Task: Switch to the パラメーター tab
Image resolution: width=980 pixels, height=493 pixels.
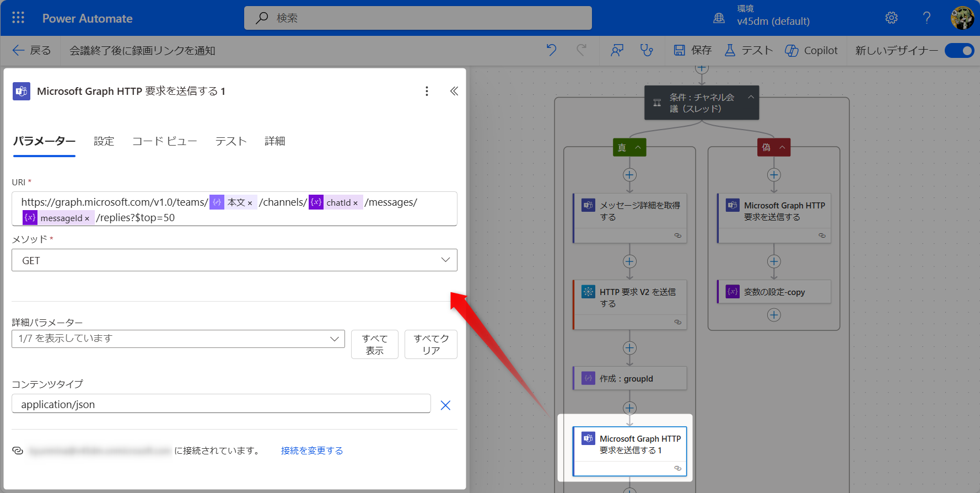Action: (44, 141)
